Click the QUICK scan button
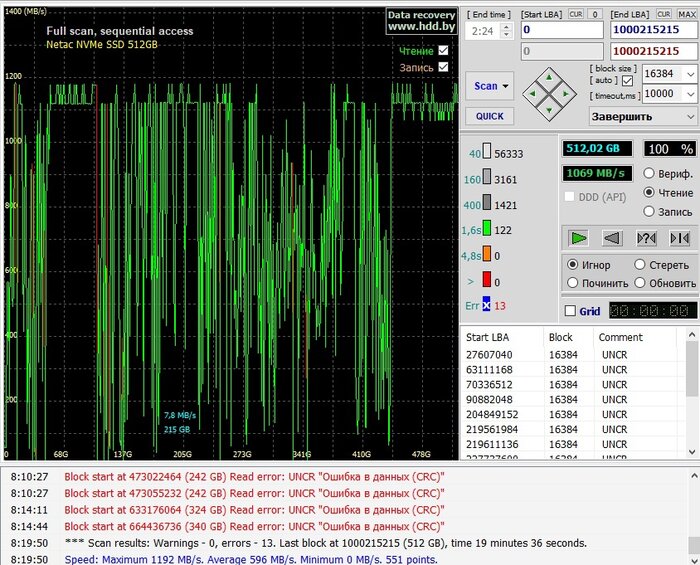This screenshot has width=700, height=565. point(489,116)
